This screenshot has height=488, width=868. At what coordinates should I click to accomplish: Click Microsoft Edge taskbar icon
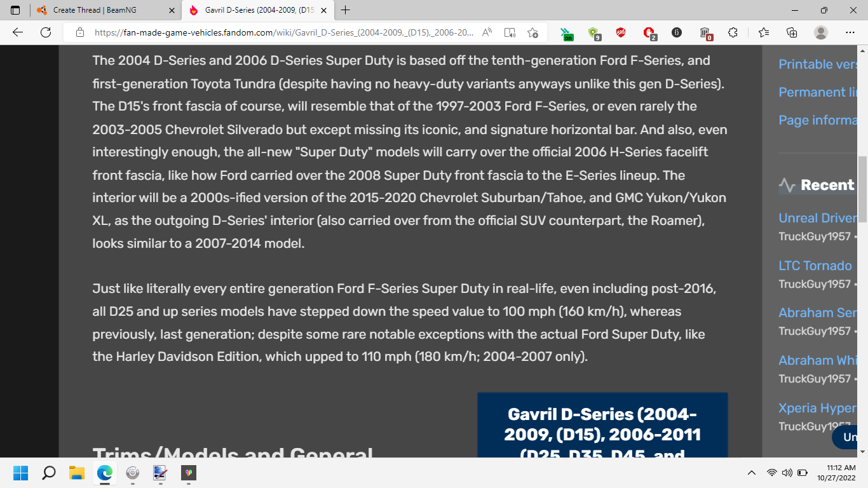point(105,473)
